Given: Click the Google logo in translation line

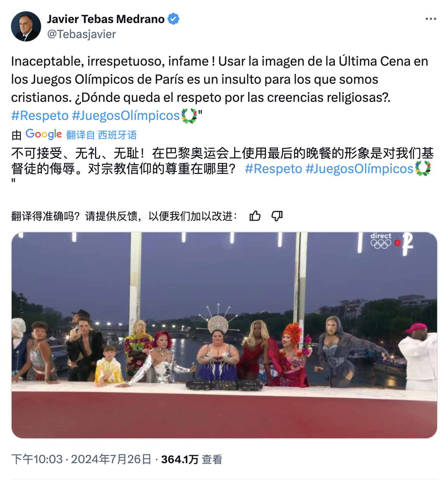Looking at the screenshot, I should 44,134.
